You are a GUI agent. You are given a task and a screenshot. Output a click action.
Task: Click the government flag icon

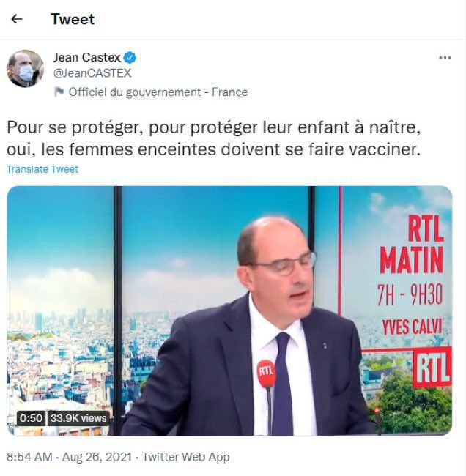point(59,92)
